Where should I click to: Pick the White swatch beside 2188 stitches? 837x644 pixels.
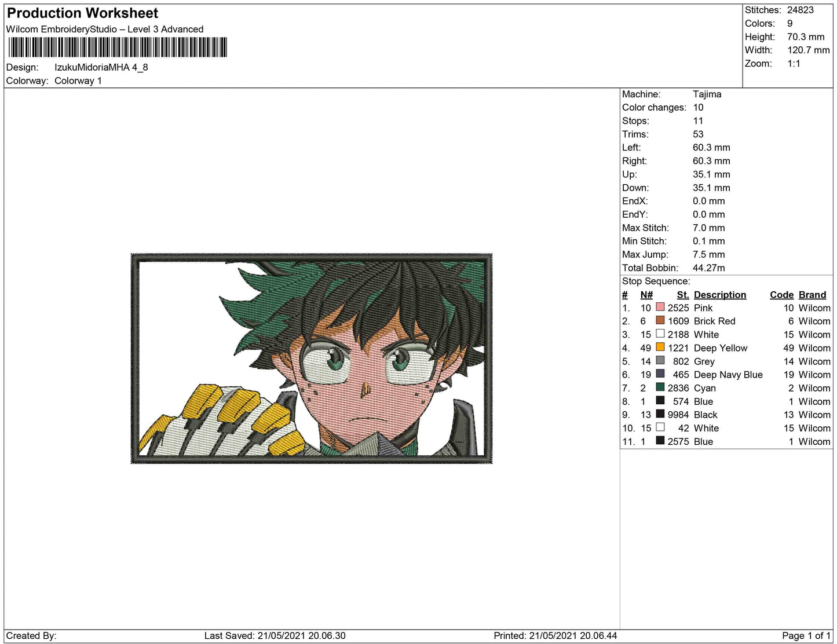click(x=660, y=334)
